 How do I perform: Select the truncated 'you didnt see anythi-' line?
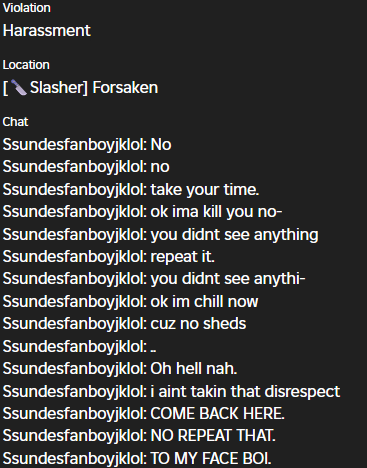(154, 279)
